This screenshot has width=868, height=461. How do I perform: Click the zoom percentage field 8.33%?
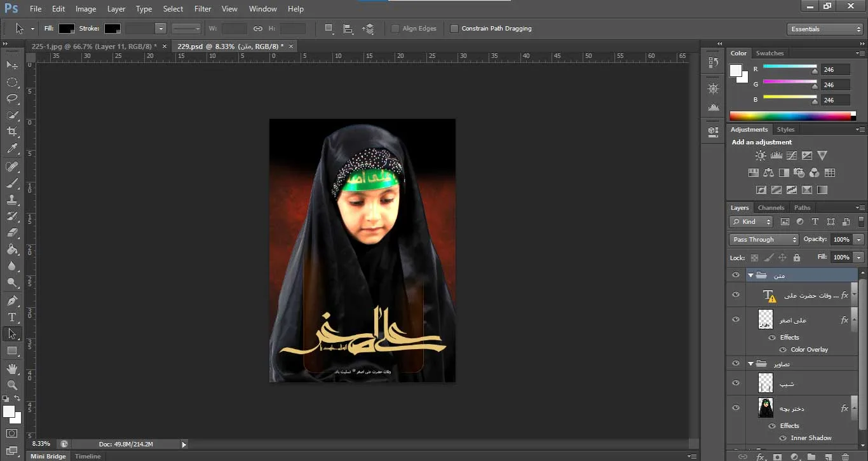pyautogui.click(x=41, y=444)
